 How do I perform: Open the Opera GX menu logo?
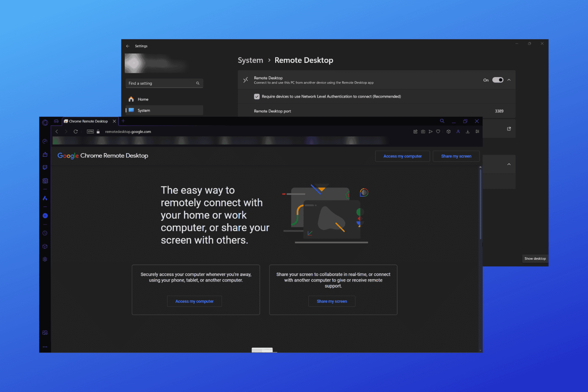45,122
